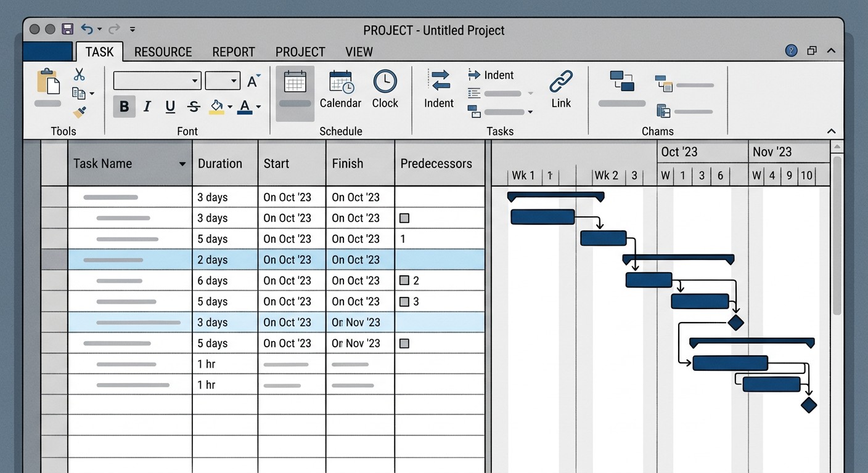Click the Duration column header

[225, 163]
